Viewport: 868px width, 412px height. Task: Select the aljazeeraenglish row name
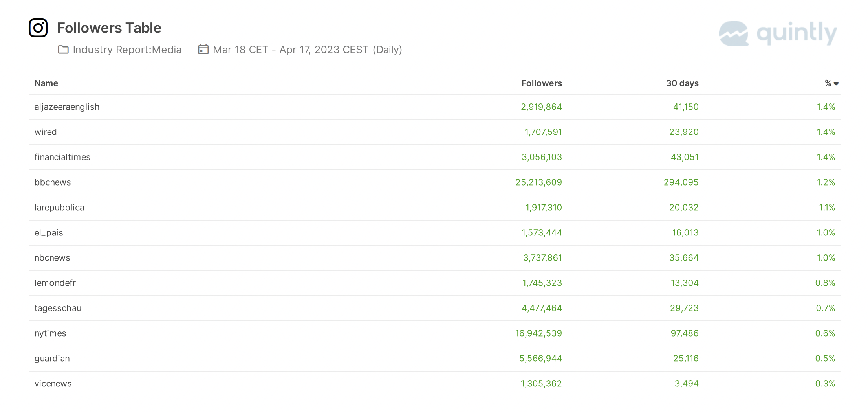point(67,107)
